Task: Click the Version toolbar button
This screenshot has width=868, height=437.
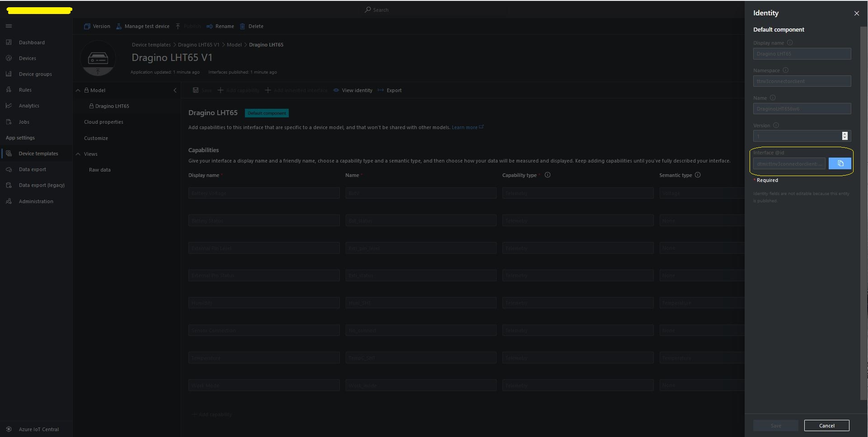Action: (97, 26)
